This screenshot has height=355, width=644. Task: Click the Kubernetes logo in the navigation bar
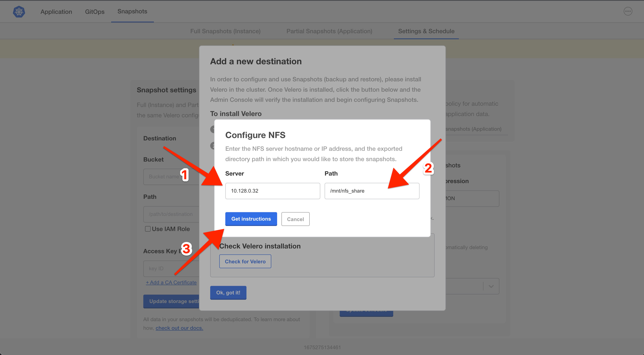click(x=19, y=11)
